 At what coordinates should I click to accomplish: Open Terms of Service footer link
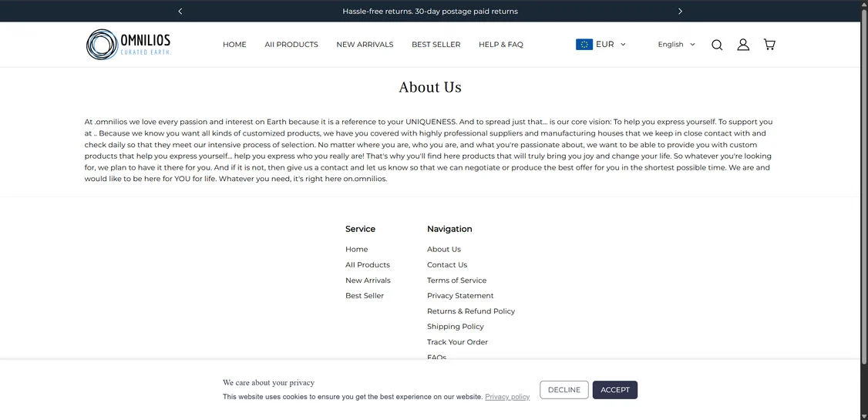tap(456, 280)
